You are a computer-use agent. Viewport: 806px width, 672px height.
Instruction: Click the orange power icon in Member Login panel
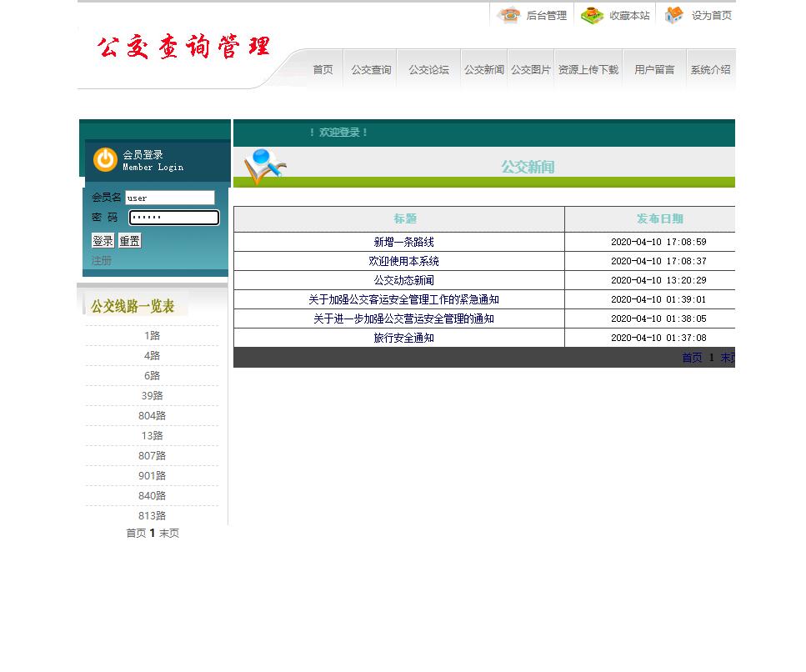click(103, 160)
